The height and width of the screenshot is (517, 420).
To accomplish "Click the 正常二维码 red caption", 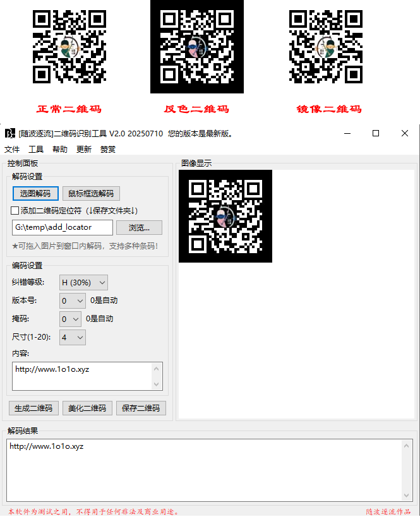I will tap(69, 109).
